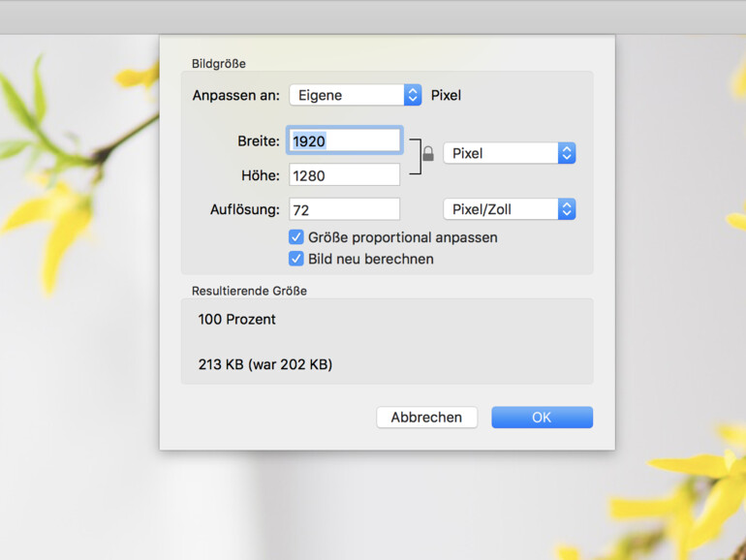Click the Bildgröße section heading
746x560 pixels.
tap(219, 64)
